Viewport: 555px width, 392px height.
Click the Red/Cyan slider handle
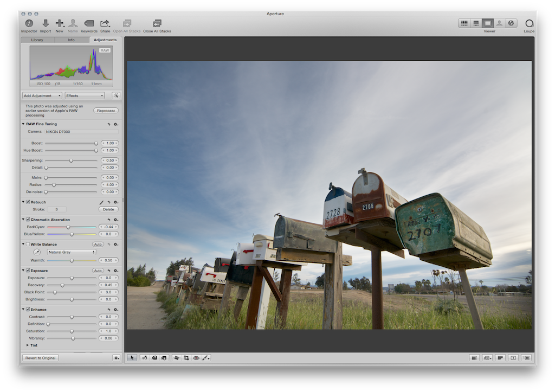68,227
